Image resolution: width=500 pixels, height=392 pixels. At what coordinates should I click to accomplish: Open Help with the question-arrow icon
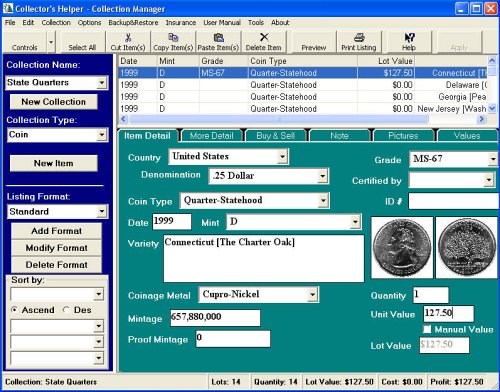pos(409,37)
